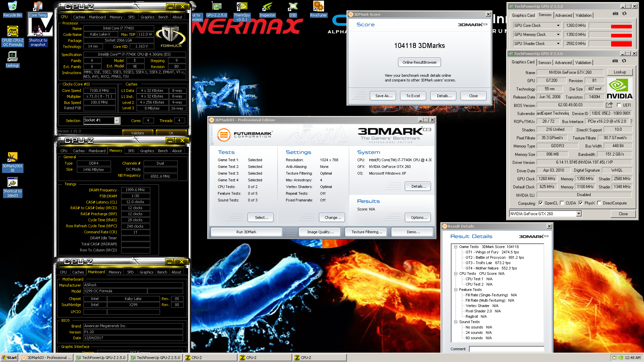This screenshot has width=644, height=362.
Task: Open the GPU Shader Clock sensor dropdown
Action: pos(558,44)
